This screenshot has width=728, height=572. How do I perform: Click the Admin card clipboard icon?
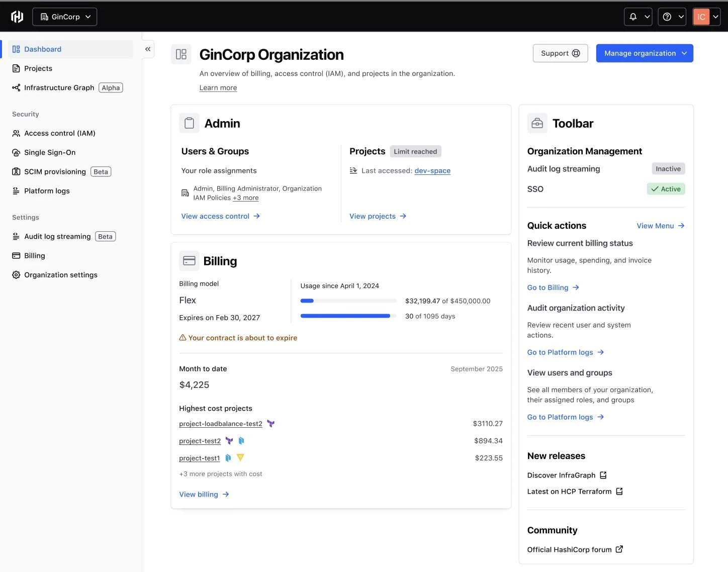pyautogui.click(x=189, y=123)
